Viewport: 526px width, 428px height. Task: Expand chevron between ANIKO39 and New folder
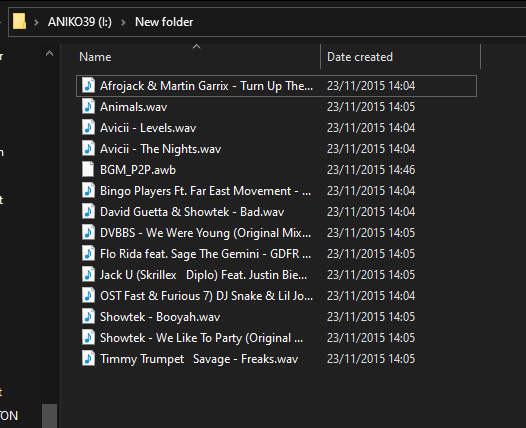tap(123, 22)
